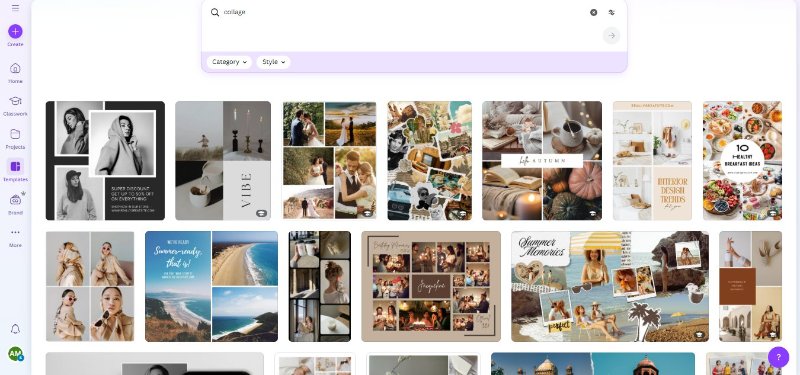Click the search magnifier icon
800x375 pixels.
coord(215,12)
